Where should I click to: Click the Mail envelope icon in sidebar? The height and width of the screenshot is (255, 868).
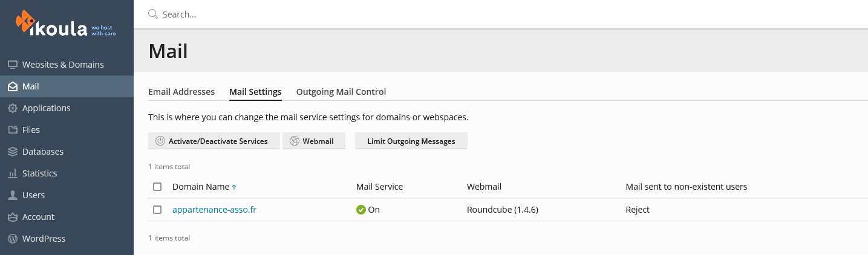pyautogui.click(x=12, y=86)
